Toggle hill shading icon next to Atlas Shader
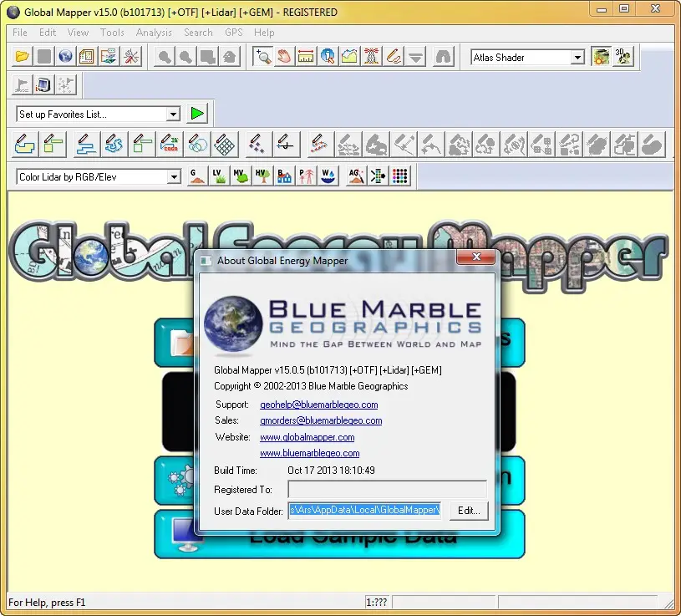This screenshot has width=681, height=616. pyautogui.click(x=601, y=57)
